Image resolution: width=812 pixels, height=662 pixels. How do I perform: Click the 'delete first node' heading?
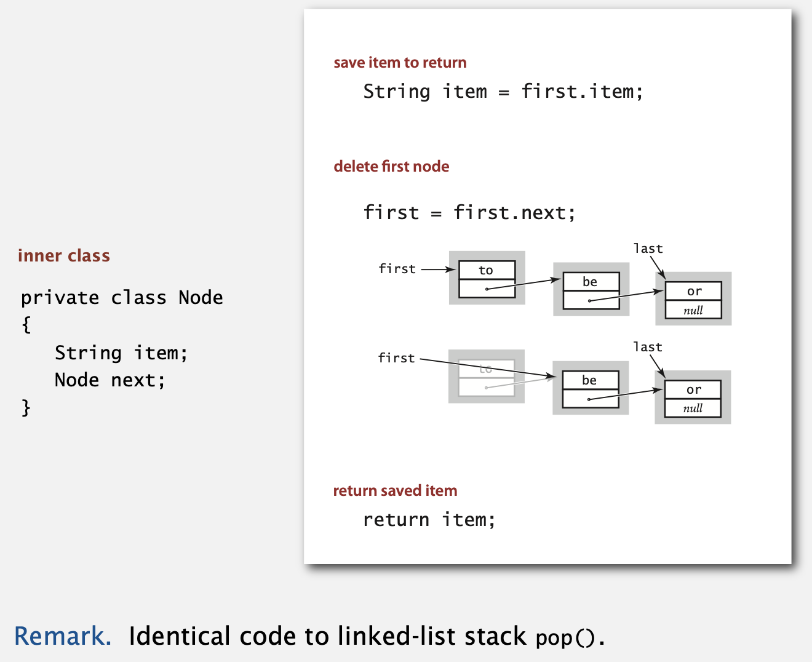click(x=391, y=167)
